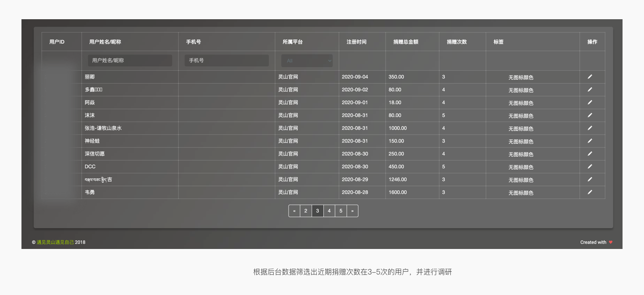Sort by 用户姓名/昵称 column header
The width and height of the screenshot is (644, 295).
(105, 42)
